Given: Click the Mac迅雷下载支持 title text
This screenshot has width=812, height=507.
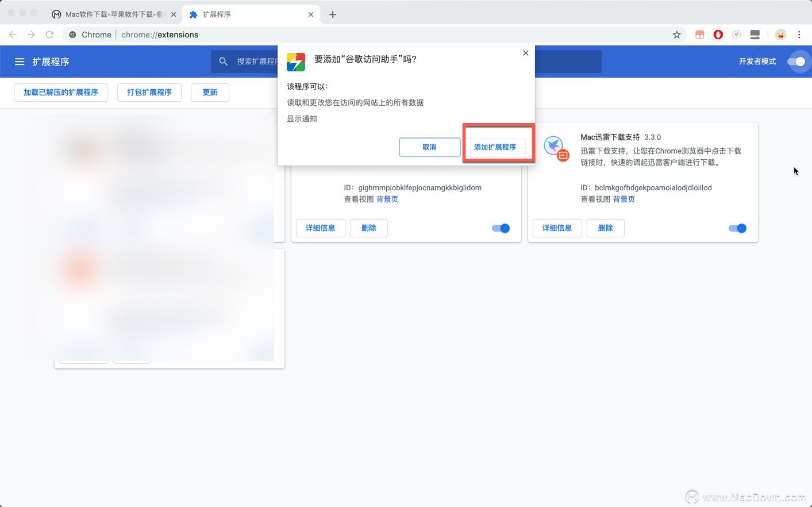Looking at the screenshot, I should click(610, 137).
